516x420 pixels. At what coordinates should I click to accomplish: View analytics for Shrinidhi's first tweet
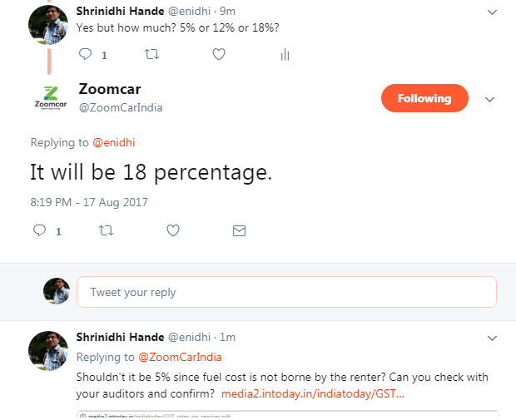(285, 55)
